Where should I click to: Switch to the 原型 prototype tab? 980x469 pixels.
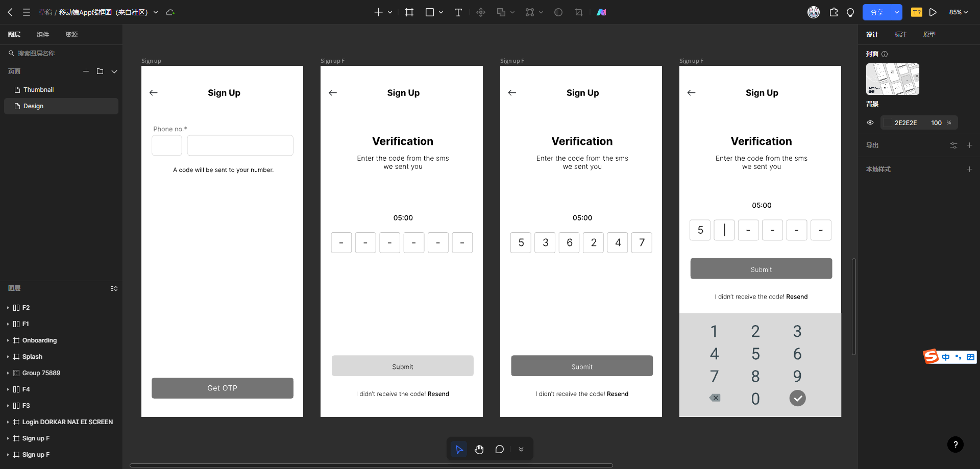[929, 35]
